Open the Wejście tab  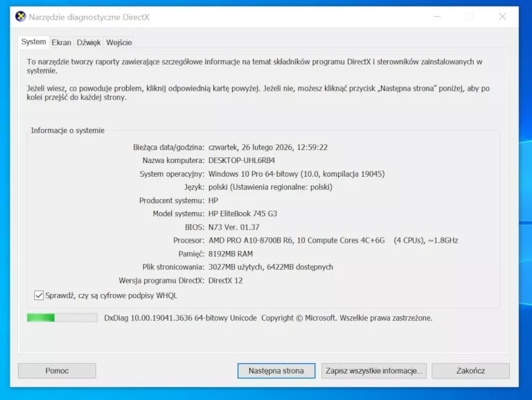click(x=118, y=42)
